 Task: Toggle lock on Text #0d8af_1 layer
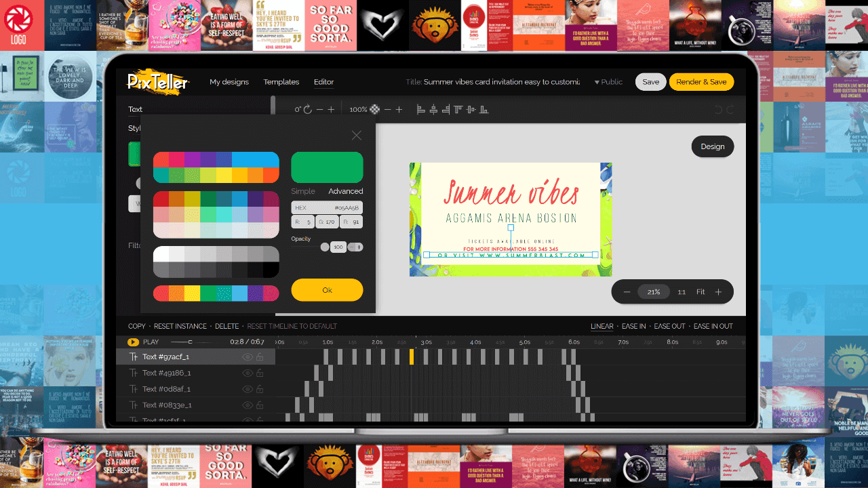pos(260,389)
